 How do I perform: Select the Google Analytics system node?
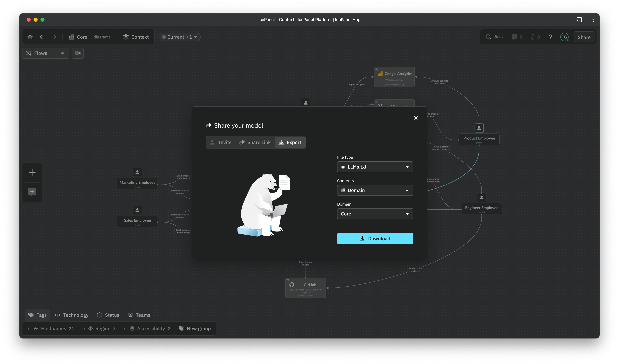click(x=394, y=77)
